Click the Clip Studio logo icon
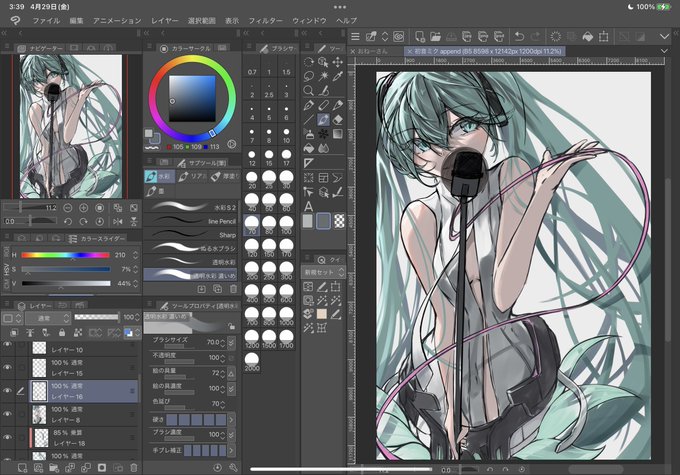680x475 pixels. tap(15, 20)
